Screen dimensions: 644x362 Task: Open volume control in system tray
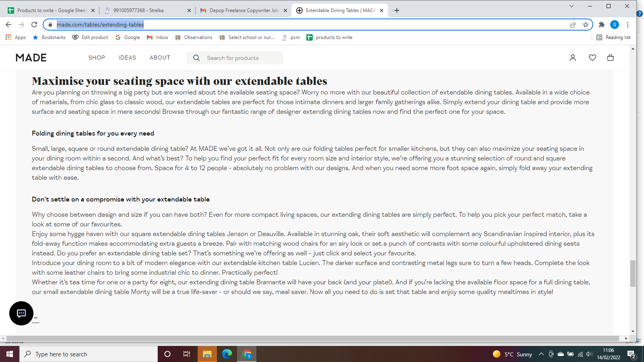pyautogui.click(x=589, y=354)
